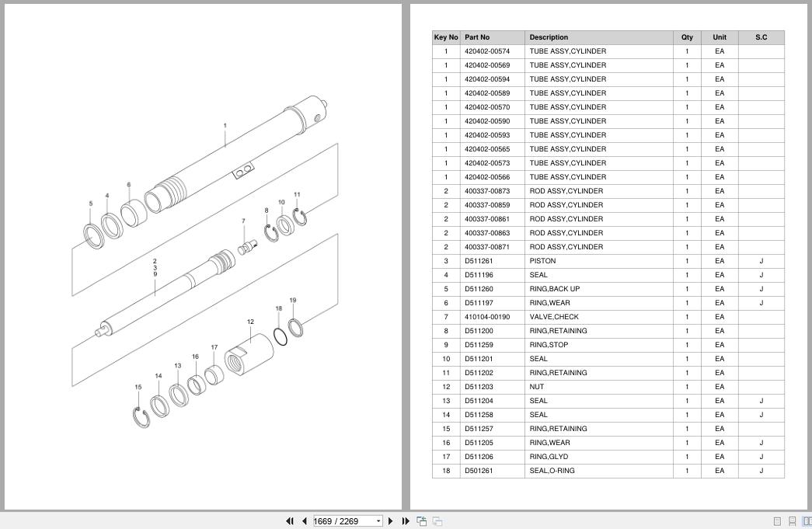Click callout number 15 near retaining ring
Screen dimensions: 812x529
138,387
